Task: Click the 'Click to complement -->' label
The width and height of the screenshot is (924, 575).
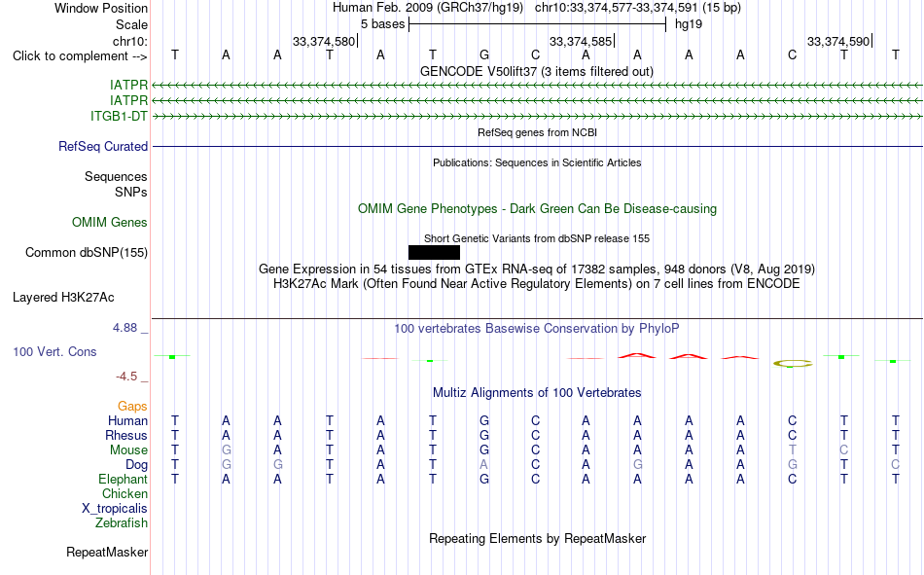Action: [80, 56]
